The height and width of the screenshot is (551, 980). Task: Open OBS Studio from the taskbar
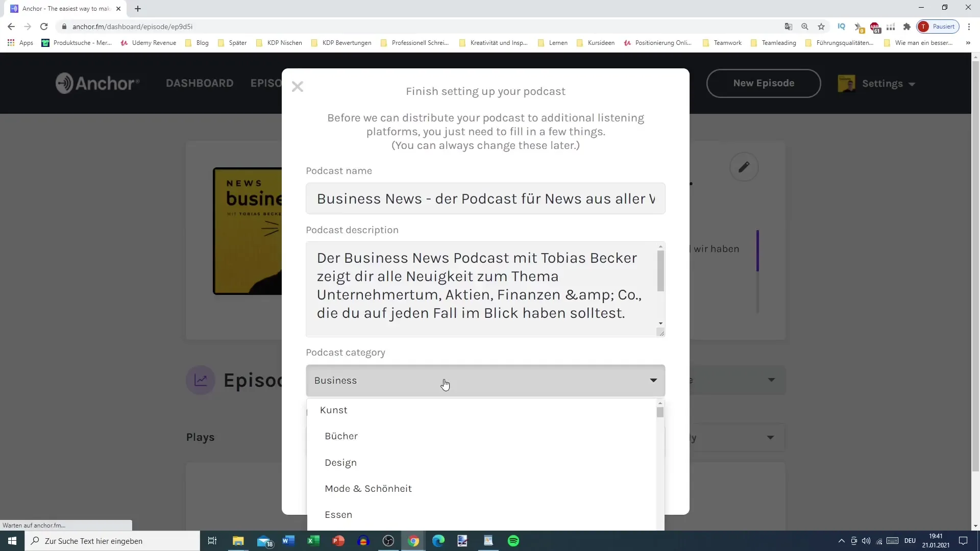pos(388,541)
